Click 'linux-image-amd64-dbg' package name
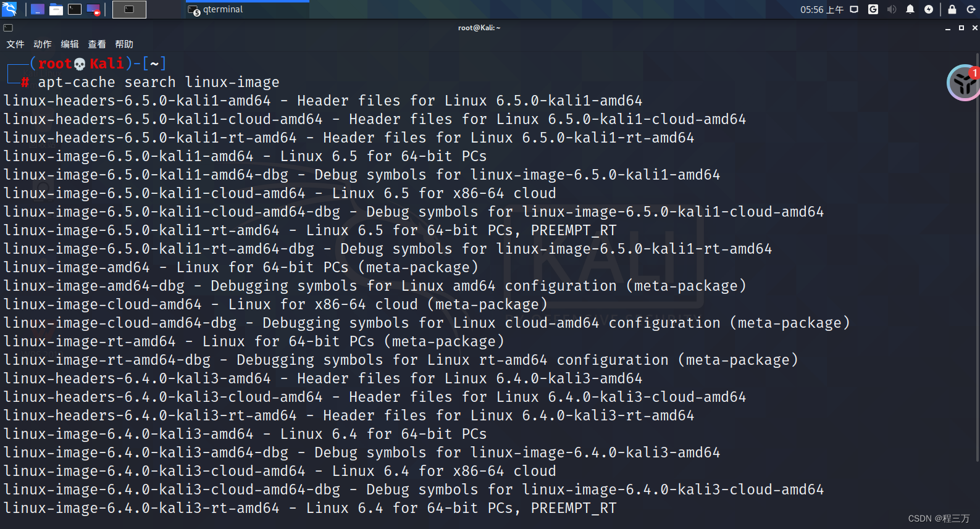This screenshot has width=980, height=529. [x=94, y=286]
